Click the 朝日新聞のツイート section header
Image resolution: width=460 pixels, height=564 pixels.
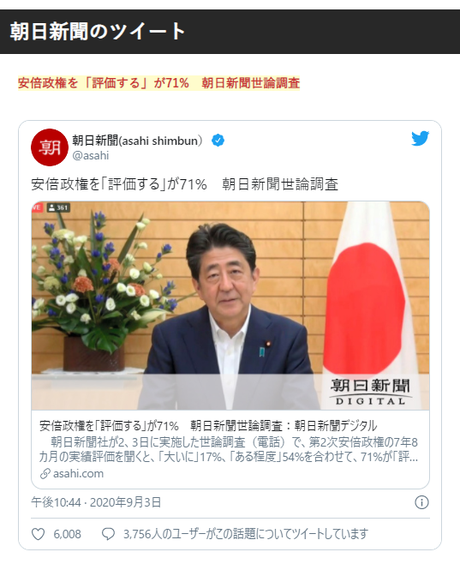[x=97, y=32]
